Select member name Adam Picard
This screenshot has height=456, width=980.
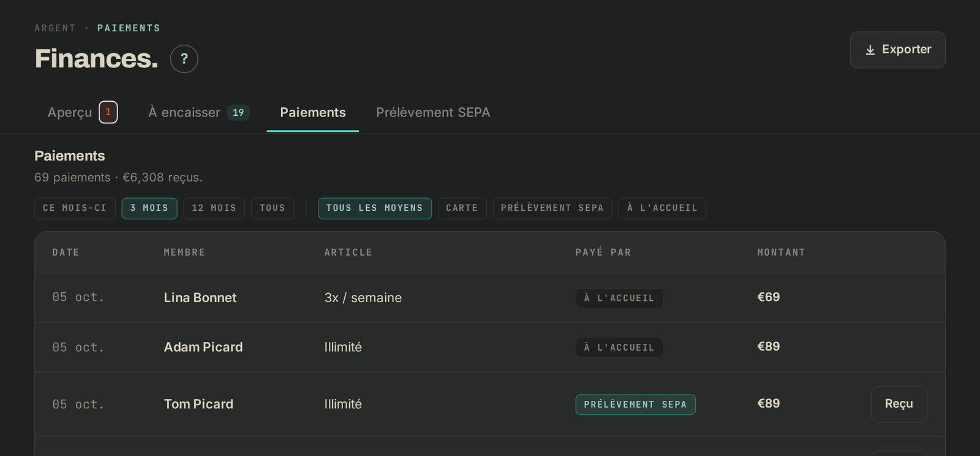pyautogui.click(x=203, y=348)
